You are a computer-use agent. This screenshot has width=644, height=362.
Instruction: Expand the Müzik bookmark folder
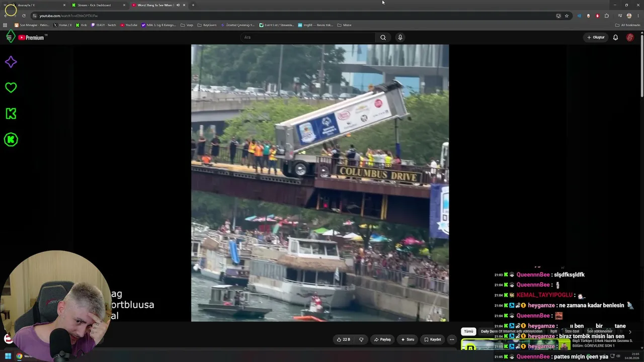[x=344, y=25]
